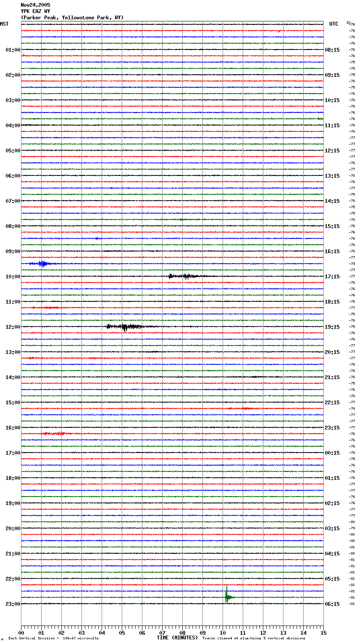The image size is (357, 644).
Task: Select the MST time label '01:00'
Action: tap(13, 50)
